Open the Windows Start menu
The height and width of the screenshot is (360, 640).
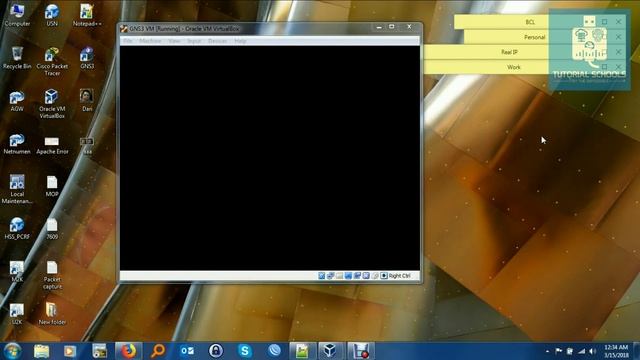pyautogui.click(x=13, y=351)
